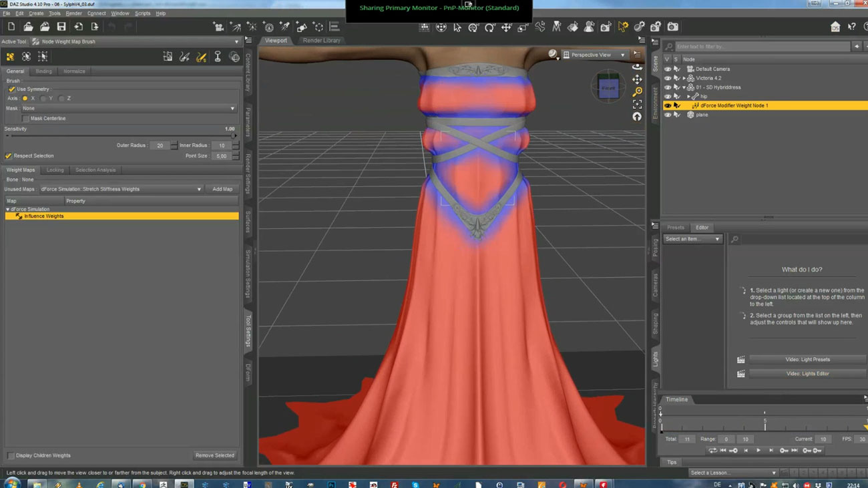
Task: Click the Geometry Selection mode icon
Action: (x=168, y=57)
